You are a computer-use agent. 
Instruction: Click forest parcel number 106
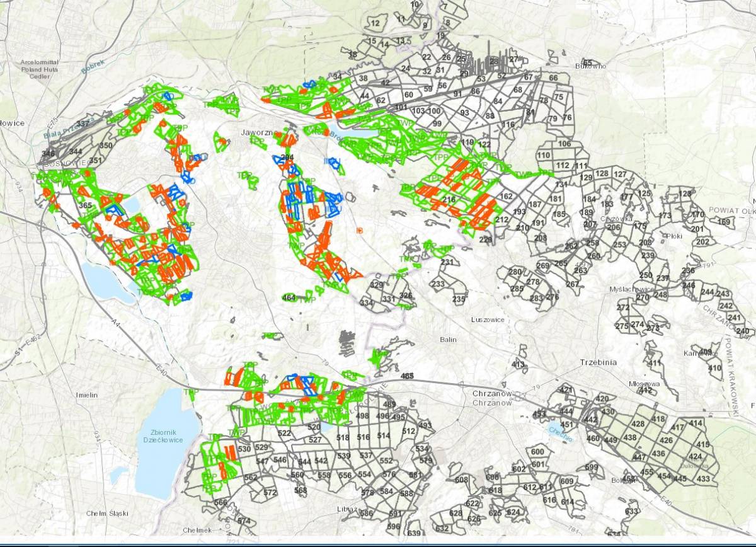[x=564, y=144]
